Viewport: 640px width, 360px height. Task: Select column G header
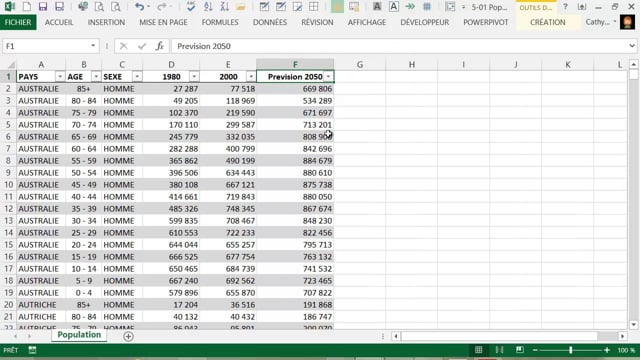360,64
